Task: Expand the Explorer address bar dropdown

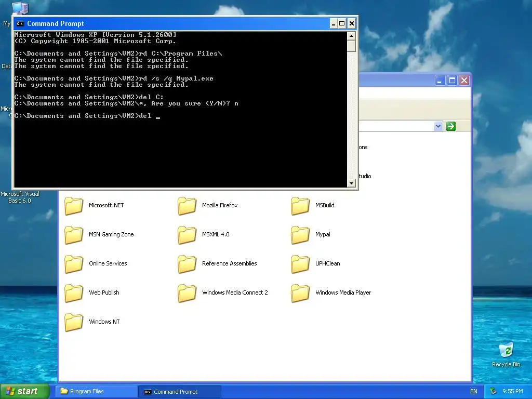Action: pyautogui.click(x=438, y=126)
